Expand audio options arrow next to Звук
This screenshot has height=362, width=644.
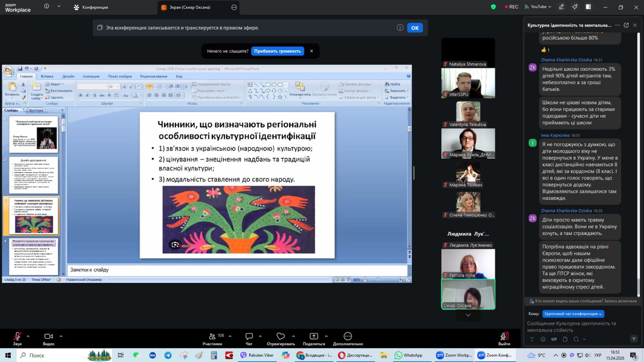pos(28,336)
